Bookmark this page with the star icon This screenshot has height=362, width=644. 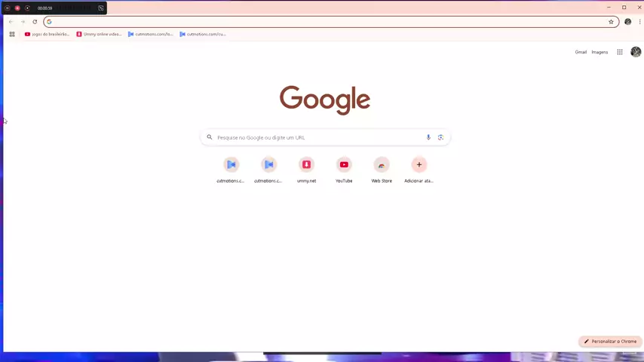[611, 22]
